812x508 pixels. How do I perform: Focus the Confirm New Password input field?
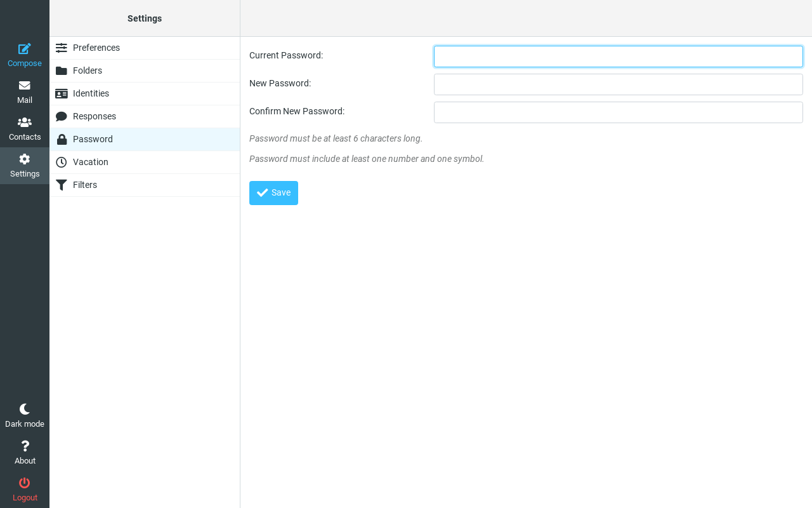pos(619,112)
